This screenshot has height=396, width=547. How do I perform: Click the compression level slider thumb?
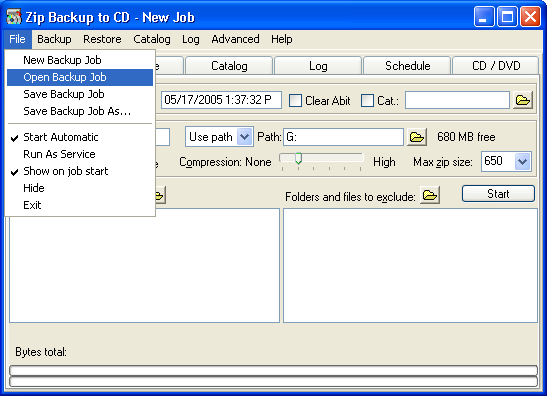298,158
